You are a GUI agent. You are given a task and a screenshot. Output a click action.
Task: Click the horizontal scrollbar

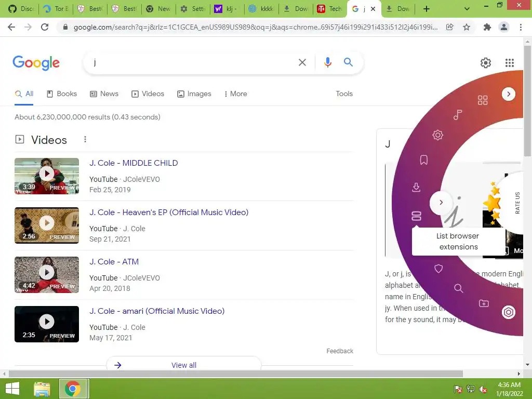[x=235, y=374]
